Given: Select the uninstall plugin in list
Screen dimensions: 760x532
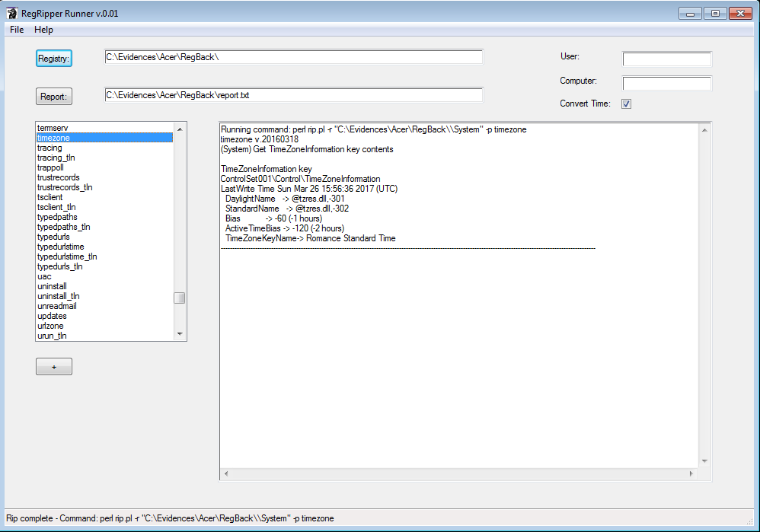Looking at the screenshot, I should click(52, 286).
